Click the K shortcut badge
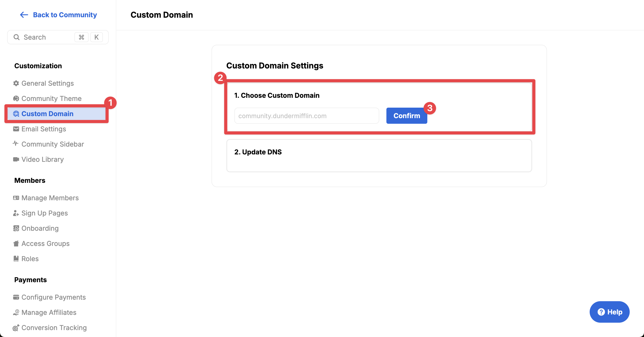 click(x=97, y=37)
